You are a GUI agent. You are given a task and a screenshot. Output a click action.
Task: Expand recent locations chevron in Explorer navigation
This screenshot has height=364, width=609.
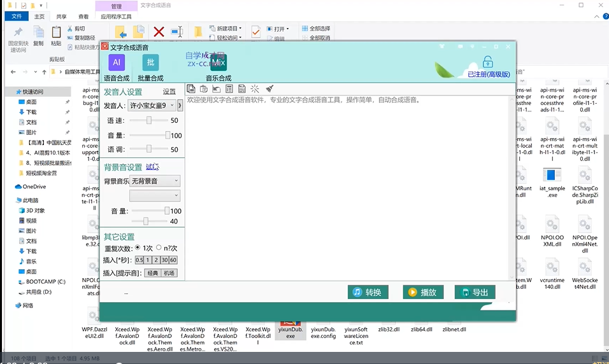point(35,72)
